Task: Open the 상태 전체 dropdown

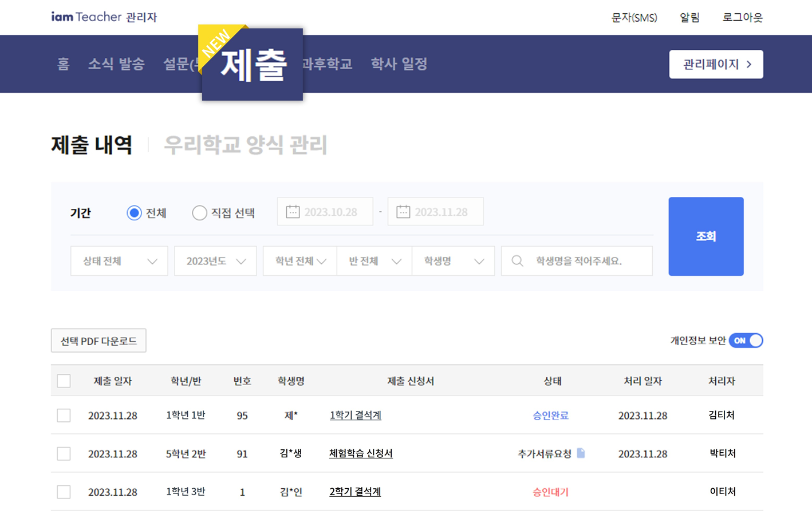Action: pos(119,261)
